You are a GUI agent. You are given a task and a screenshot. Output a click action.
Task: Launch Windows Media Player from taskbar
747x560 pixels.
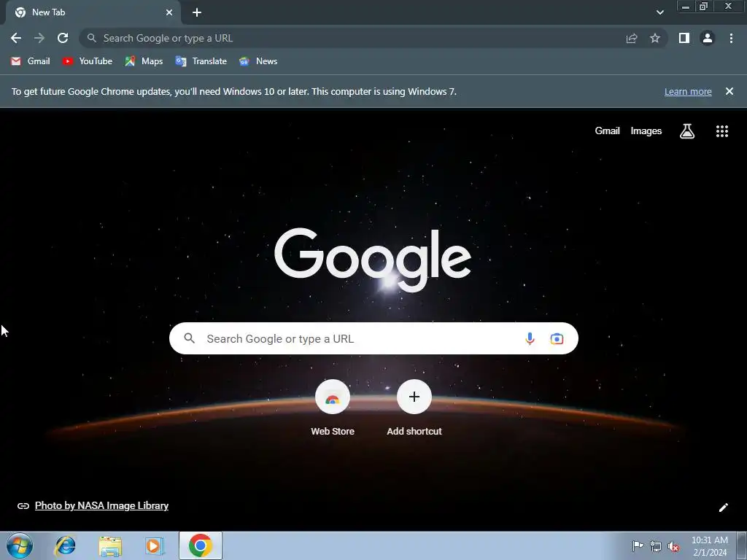point(155,545)
